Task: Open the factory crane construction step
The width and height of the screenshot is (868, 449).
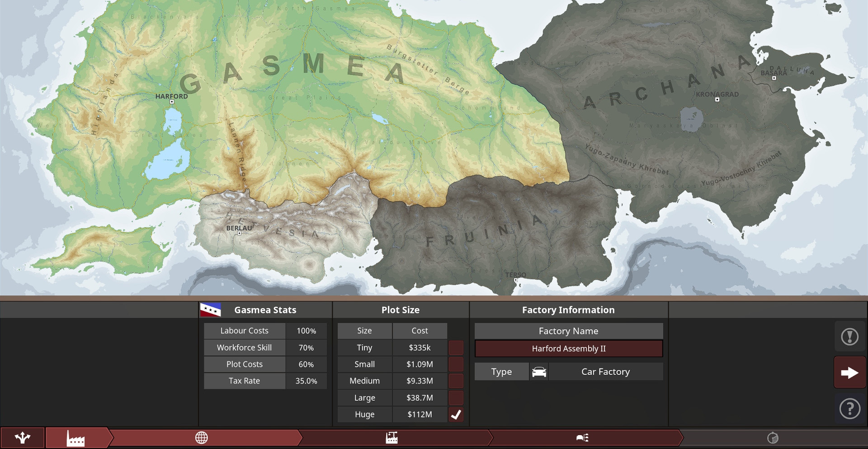Action: pyautogui.click(x=392, y=438)
